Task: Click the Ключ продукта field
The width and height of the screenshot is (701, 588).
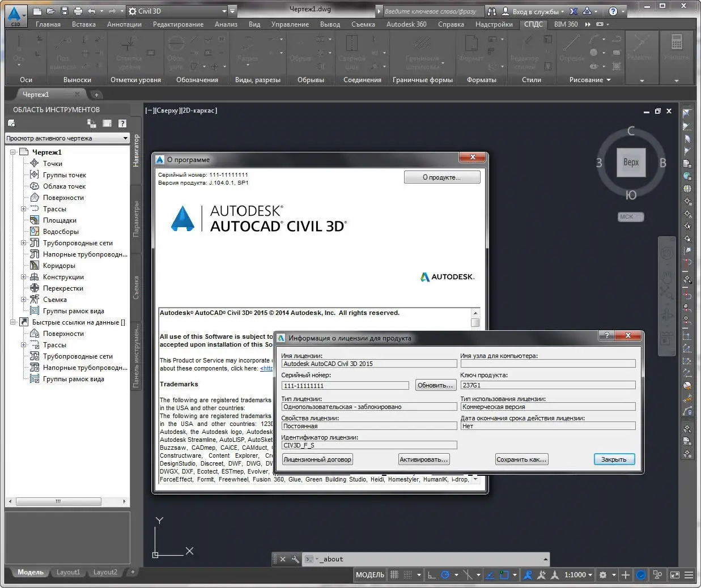Action: pos(548,385)
